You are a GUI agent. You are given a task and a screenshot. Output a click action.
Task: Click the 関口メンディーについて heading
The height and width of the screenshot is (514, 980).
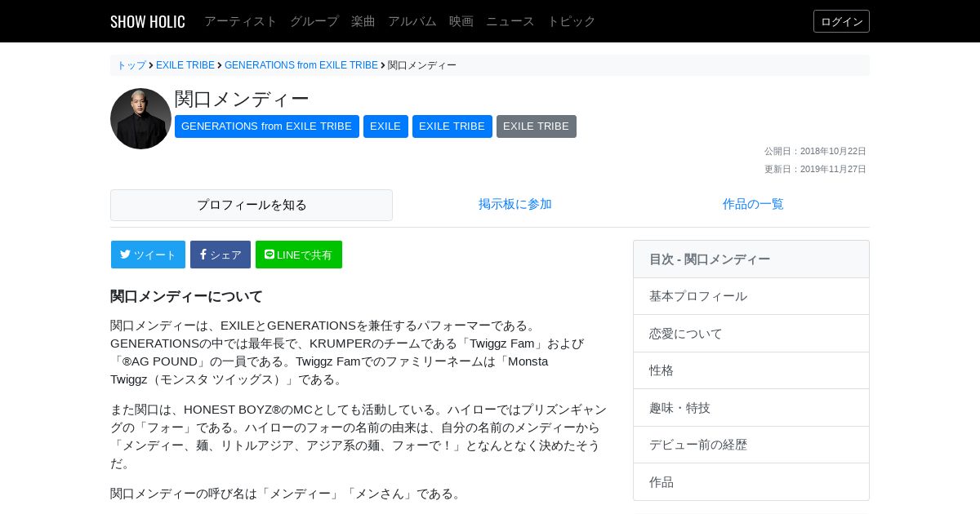click(x=186, y=296)
